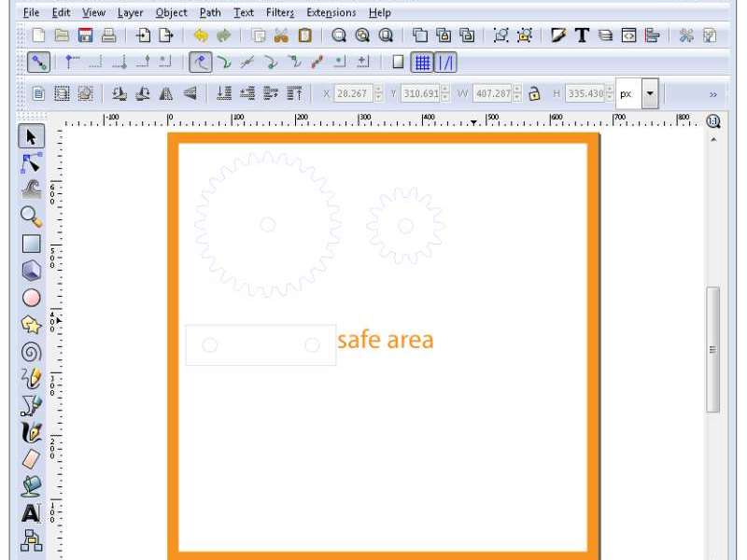Duplicate the selected objects
This screenshot has width=747, height=560.
[419, 35]
